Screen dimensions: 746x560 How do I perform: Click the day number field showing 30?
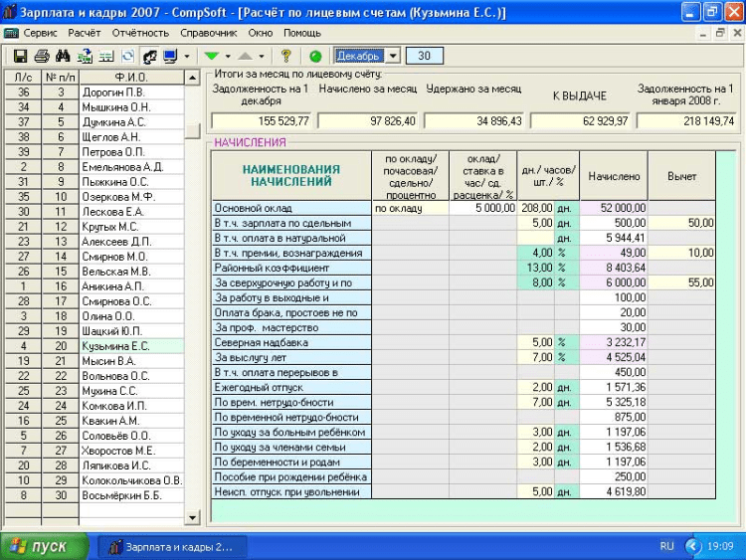tap(425, 56)
